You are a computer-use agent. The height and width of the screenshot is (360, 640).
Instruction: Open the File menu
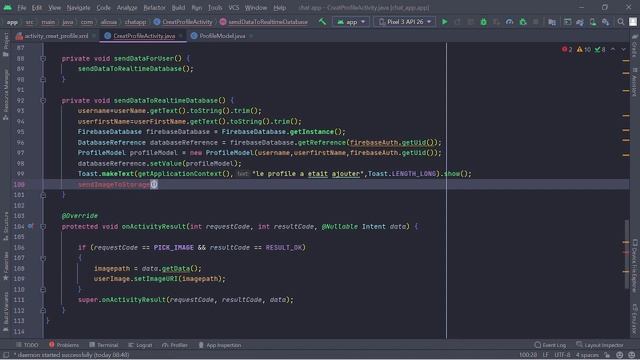[x=22, y=7]
